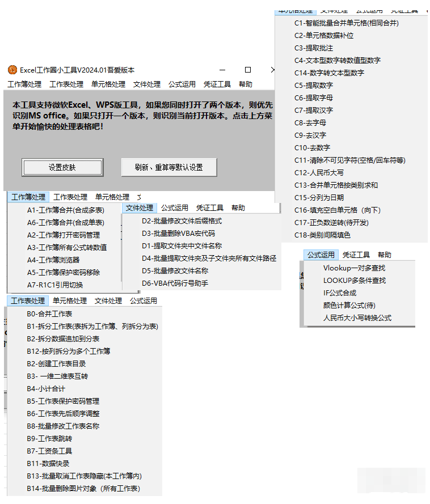430x504 pixels.
Task: Open 文件处理 menu in the main window menu bar
Action: pos(147,84)
